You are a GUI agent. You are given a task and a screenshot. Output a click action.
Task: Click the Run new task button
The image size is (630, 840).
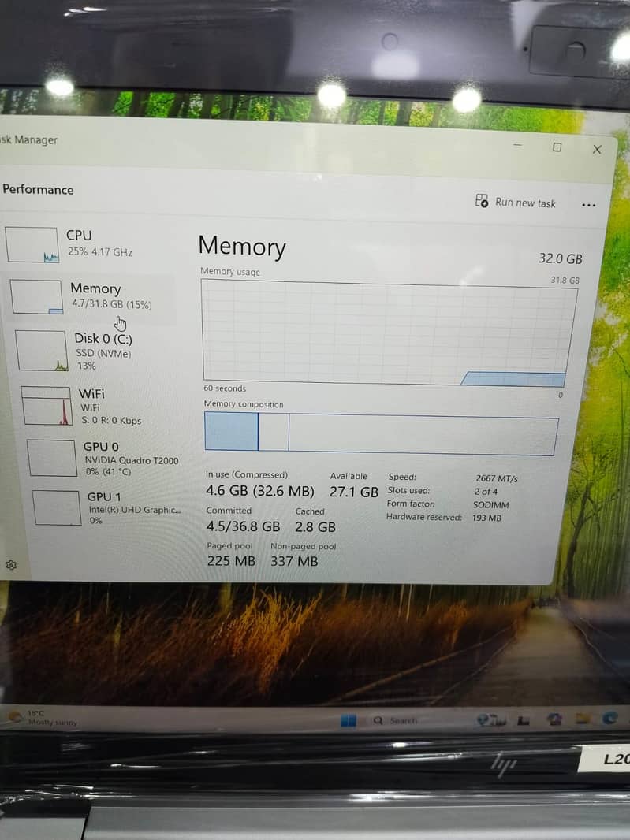(x=516, y=203)
